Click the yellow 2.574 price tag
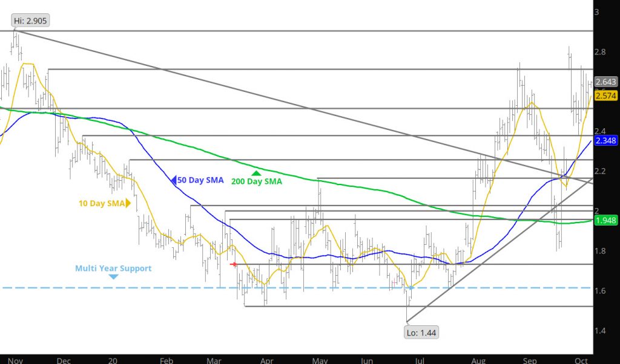The height and width of the screenshot is (364, 620). (x=605, y=96)
